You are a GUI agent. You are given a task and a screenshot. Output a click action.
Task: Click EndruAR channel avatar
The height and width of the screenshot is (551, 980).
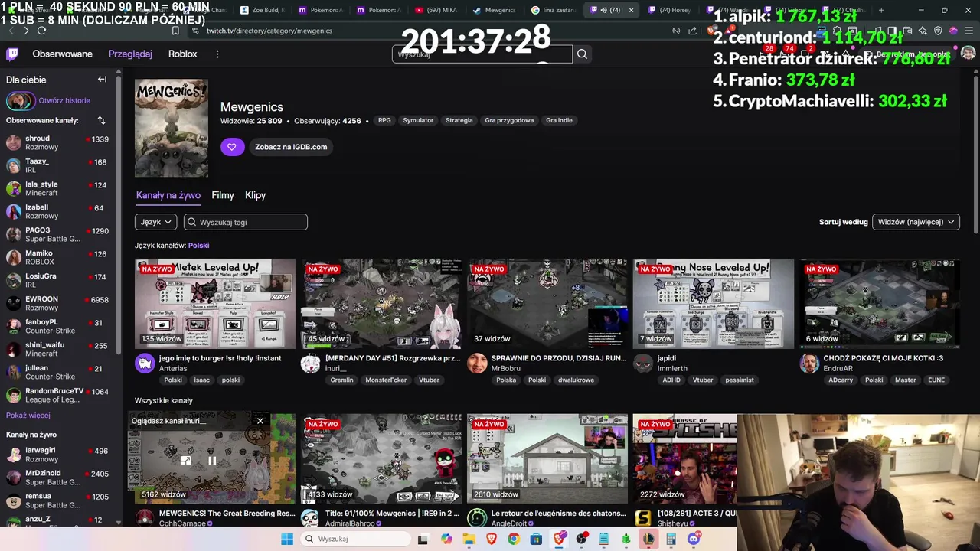pos(809,364)
